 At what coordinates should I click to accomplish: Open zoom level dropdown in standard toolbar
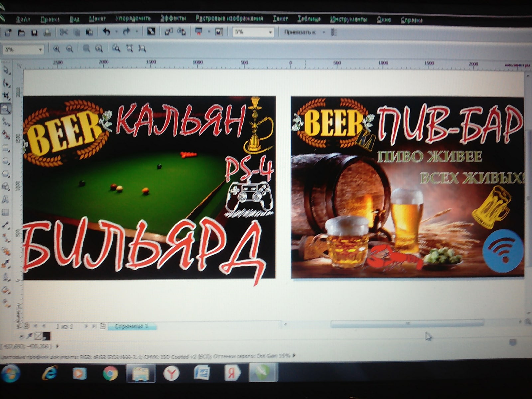(271, 32)
